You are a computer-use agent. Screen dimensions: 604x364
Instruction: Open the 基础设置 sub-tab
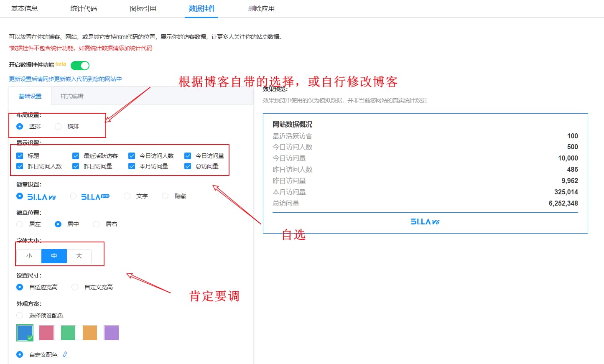click(30, 96)
